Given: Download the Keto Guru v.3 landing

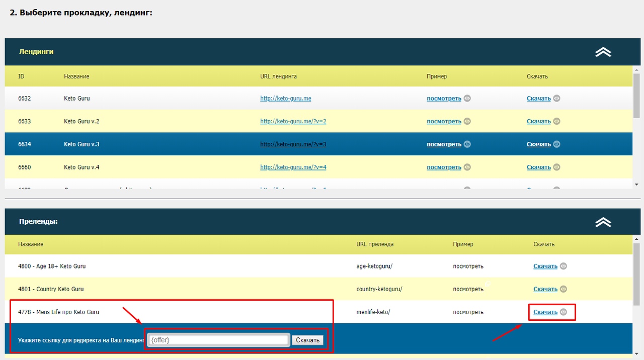Looking at the screenshot, I should (539, 144).
